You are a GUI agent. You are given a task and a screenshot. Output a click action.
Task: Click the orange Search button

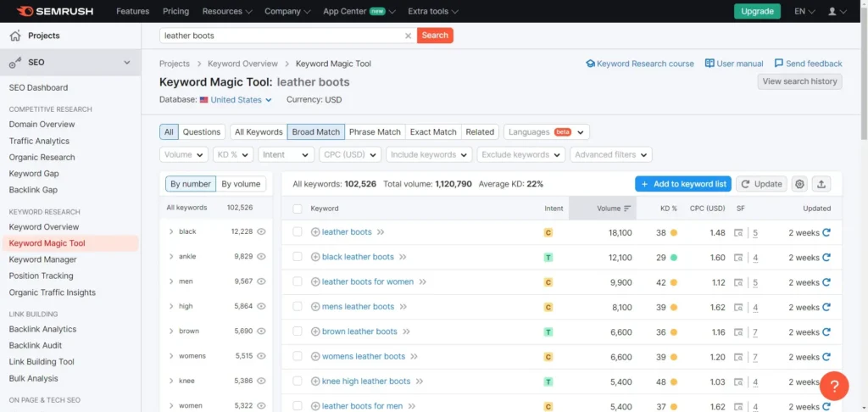[435, 36]
